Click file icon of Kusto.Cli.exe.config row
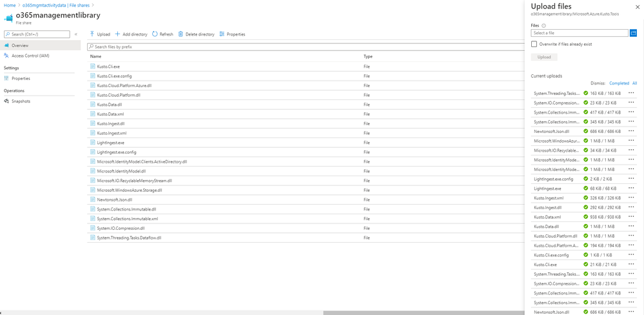 92,76
